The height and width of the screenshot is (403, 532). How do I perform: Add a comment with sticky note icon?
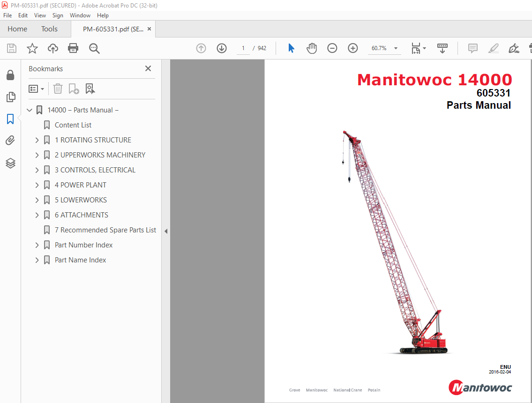pyautogui.click(x=472, y=48)
